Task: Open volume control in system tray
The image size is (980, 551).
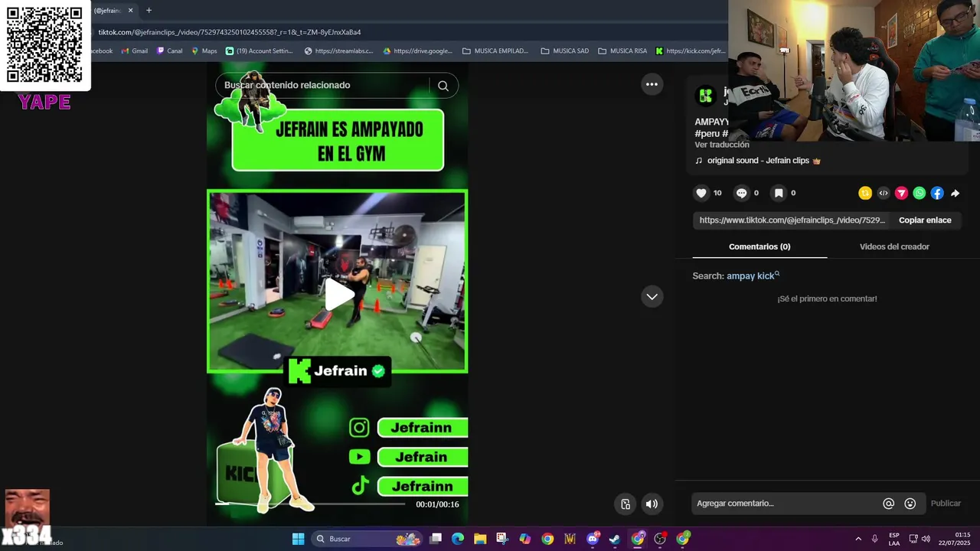Action: point(926,539)
